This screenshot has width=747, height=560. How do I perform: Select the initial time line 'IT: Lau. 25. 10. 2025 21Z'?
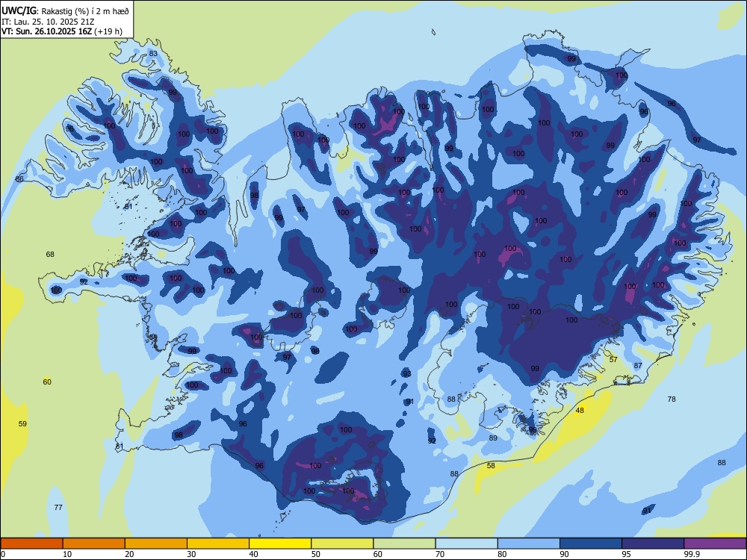[46, 22]
